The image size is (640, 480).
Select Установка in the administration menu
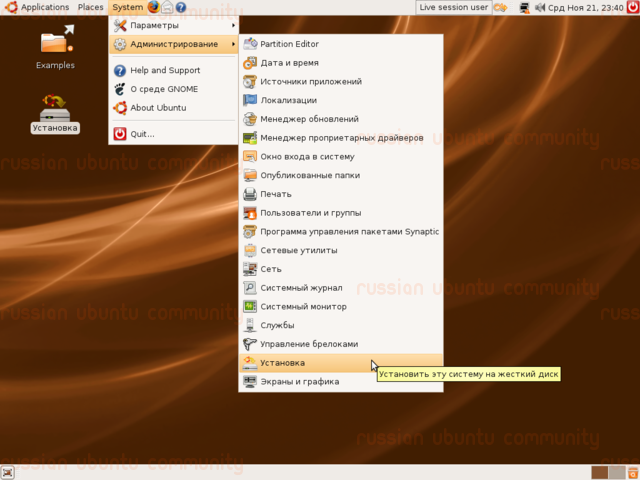point(341,363)
